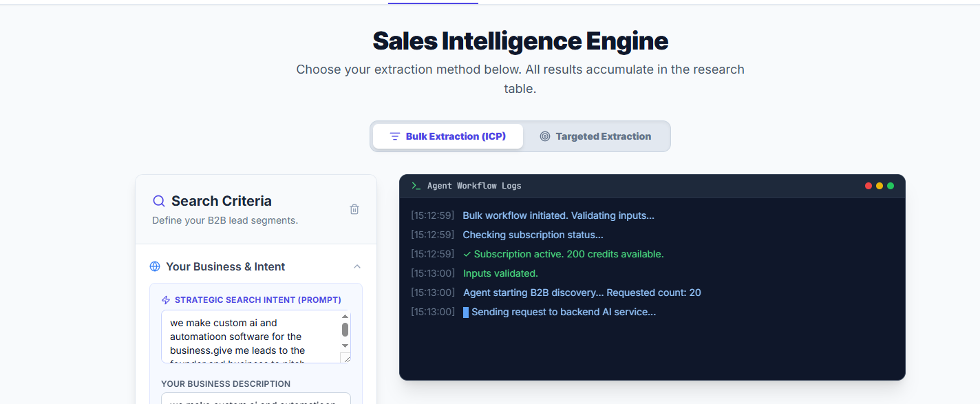Click the target icon on Targeted Extraction tab

[x=545, y=136]
